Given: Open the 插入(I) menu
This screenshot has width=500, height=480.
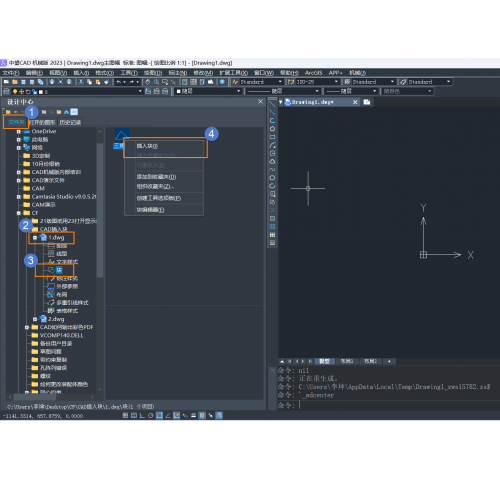Looking at the screenshot, I should coord(81,73).
